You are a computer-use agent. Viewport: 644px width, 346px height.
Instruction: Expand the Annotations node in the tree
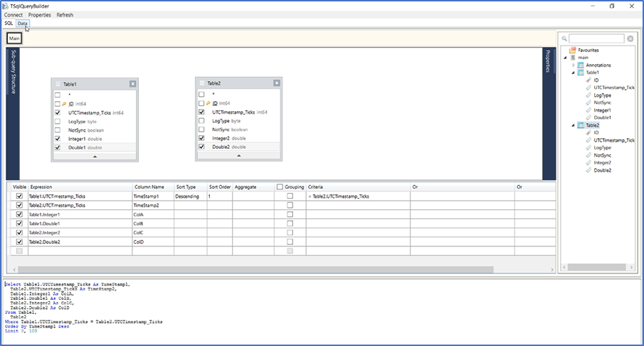coord(573,65)
